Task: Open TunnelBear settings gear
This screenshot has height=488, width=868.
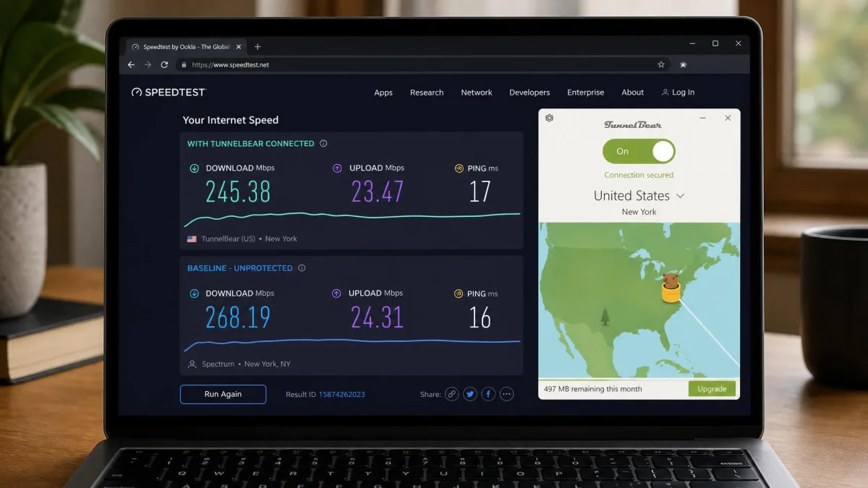Action: click(x=549, y=118)
